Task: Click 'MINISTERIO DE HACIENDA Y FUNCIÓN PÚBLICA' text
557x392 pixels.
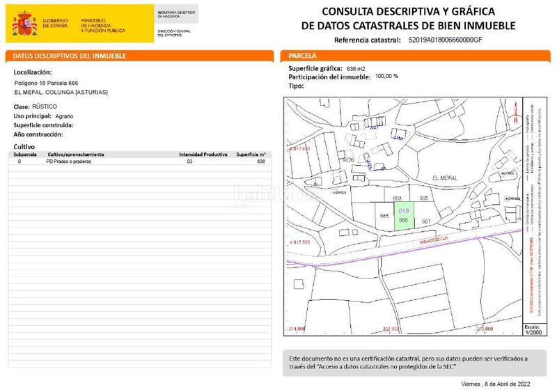Action: tap(103, 26)
